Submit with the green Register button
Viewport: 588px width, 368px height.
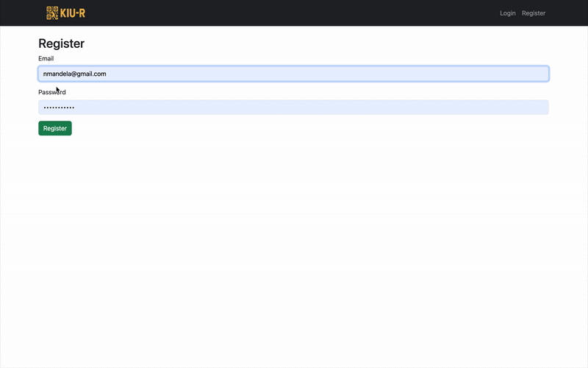pos(54,128)
